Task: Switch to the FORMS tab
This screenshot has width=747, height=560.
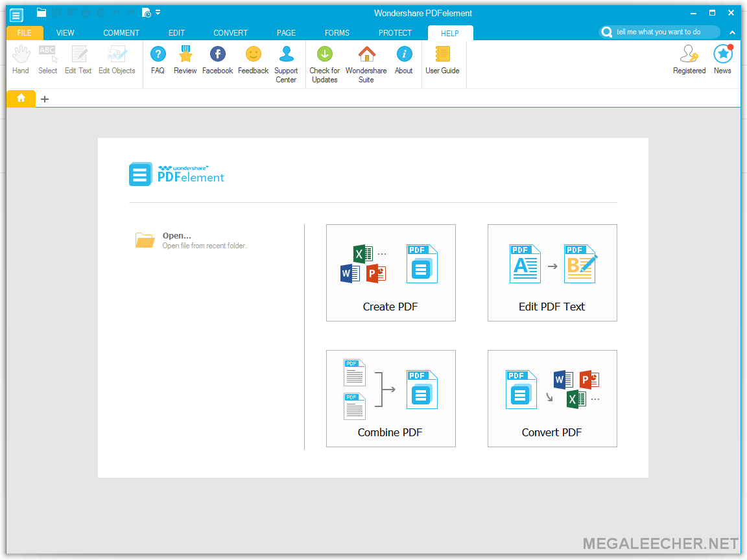Action: point(337,33)
